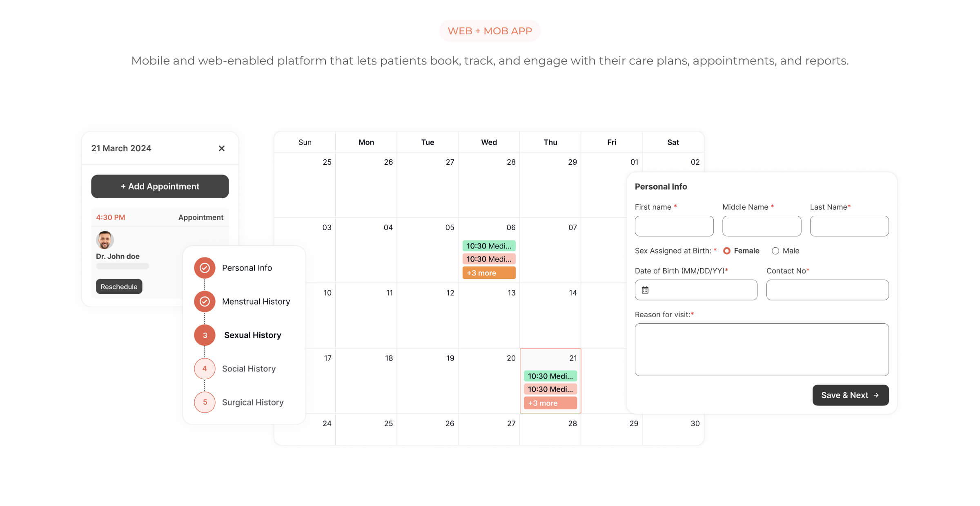Click the step 3 Sexual History circle
The width and height of the screenshot is (980, 506).
click(x=205, y=335)
